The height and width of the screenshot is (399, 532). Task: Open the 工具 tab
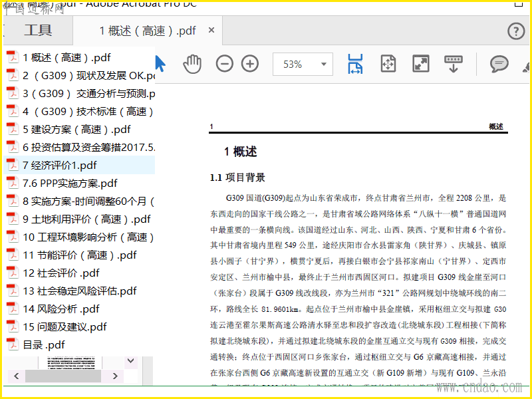pyautogui.click(x=38, y=30)
